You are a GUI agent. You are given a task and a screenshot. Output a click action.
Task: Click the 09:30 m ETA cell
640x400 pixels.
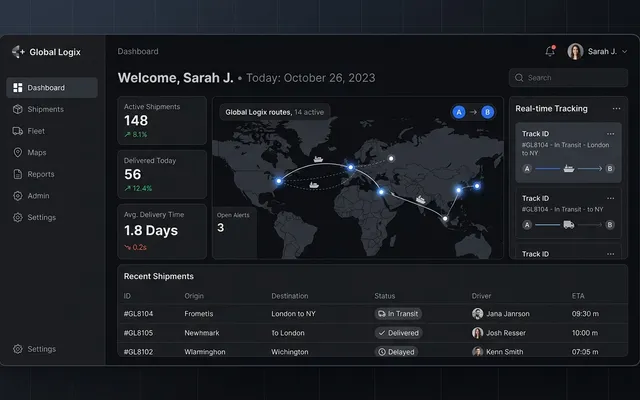tap(585, 314)
